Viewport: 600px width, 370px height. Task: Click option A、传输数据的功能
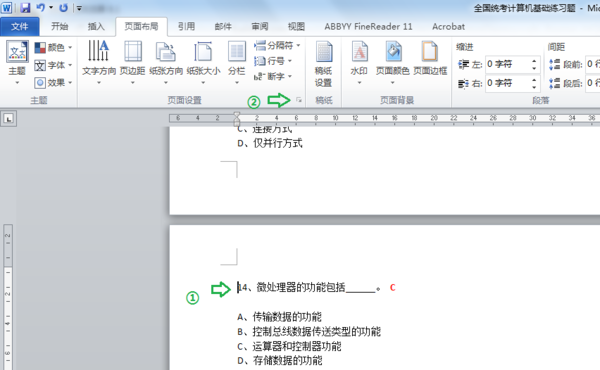tap(279, 317)
